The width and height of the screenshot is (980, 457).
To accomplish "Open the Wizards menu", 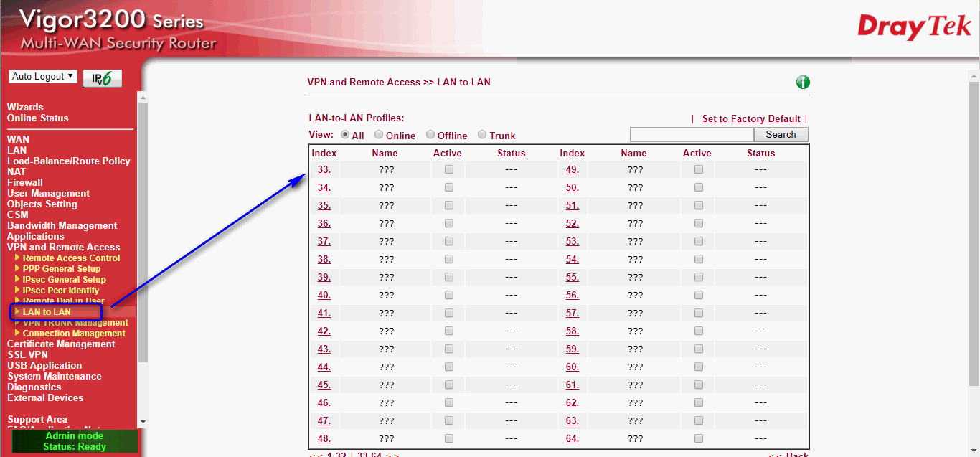I will point(25,108).
